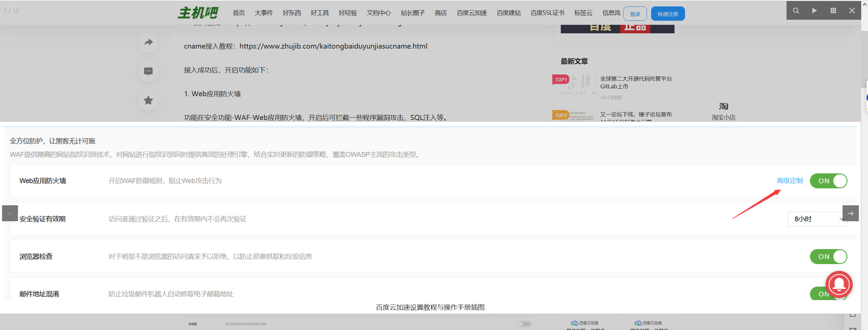The width and height of the screenshot is (868, 330).
Task: Click the image caption 百度云加速设置教程与操作手册插图
Action: pyautogui.click(x=430, y=307)
